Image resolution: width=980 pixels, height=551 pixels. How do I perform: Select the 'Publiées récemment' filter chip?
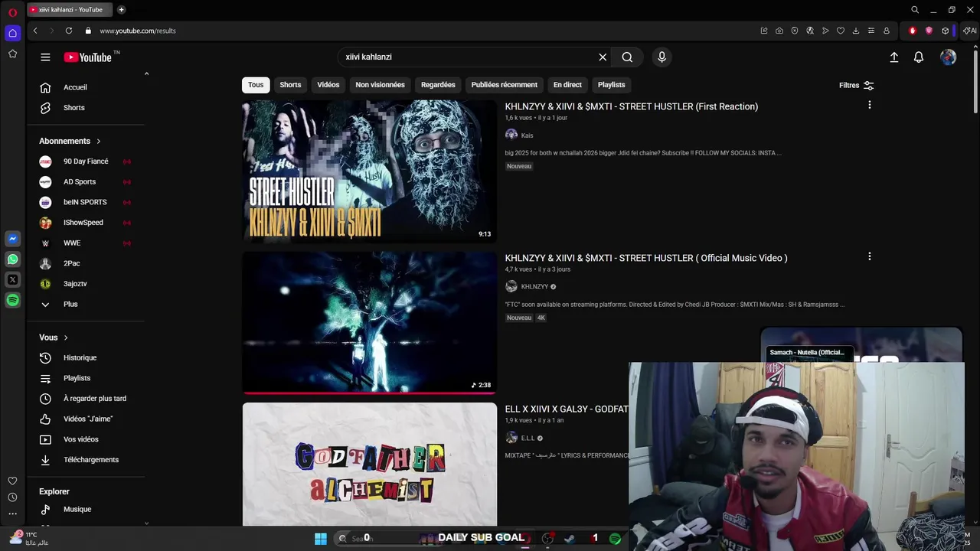[505, 85]
